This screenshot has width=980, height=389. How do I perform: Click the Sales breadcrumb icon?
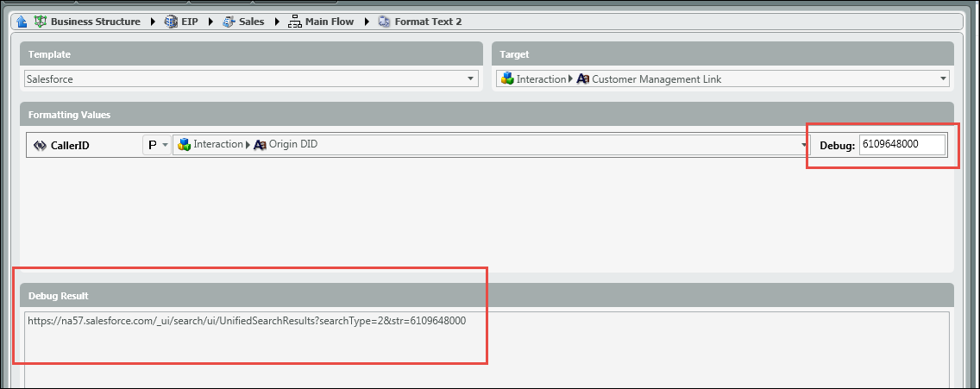pos(229,22)
